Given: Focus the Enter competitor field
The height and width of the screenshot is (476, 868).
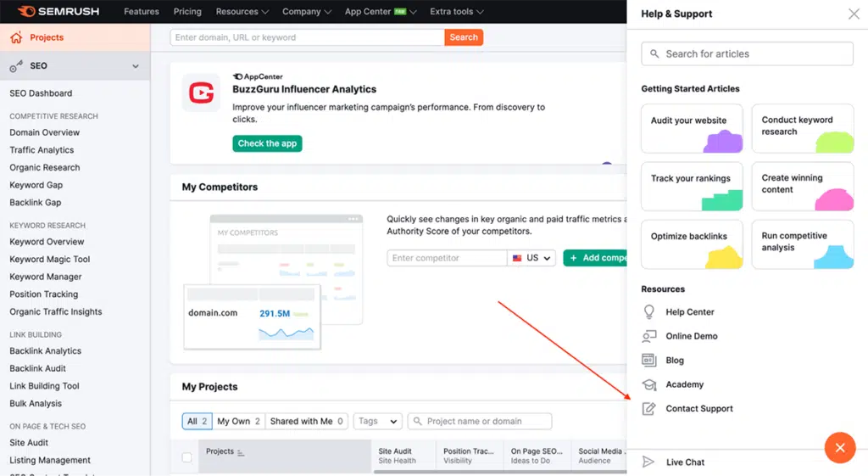Looking at the screenshot, I should click(x=447, y=258).
